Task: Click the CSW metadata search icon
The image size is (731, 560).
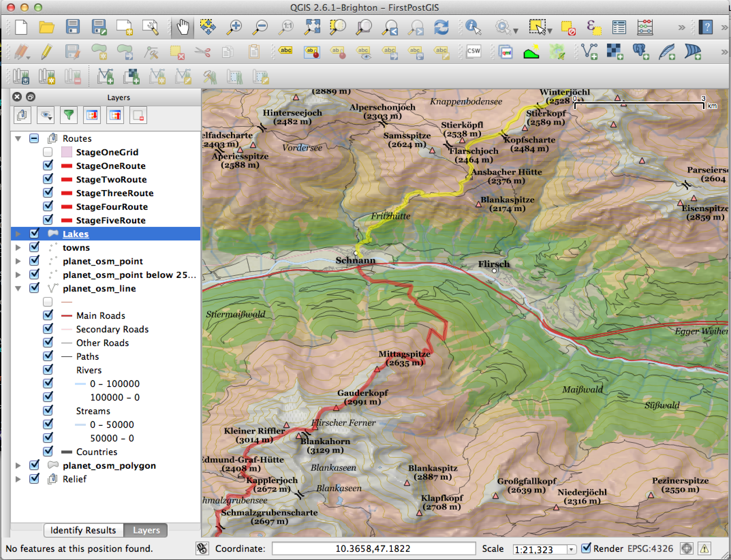Action: click(x=473, y=52)
